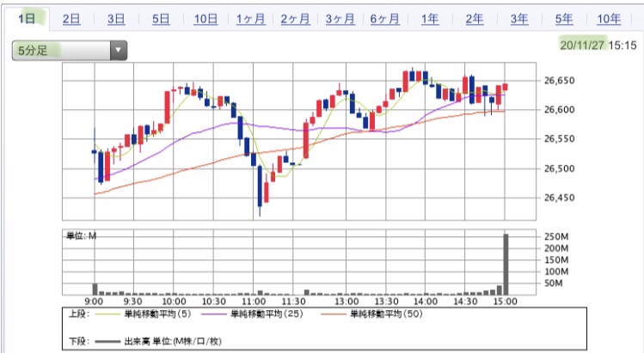Switch chart to 5年 range
Viewport: 644px width, 353px height.
(x=563, y=19)
